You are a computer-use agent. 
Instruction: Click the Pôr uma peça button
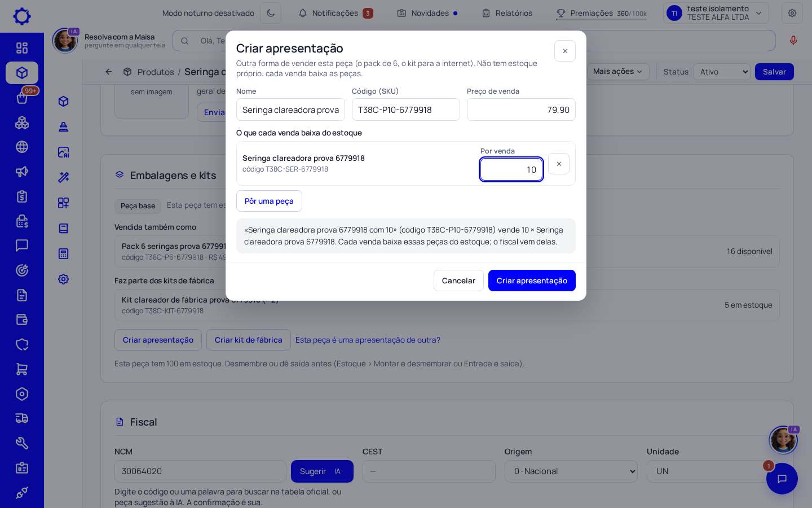pos(269,201)
